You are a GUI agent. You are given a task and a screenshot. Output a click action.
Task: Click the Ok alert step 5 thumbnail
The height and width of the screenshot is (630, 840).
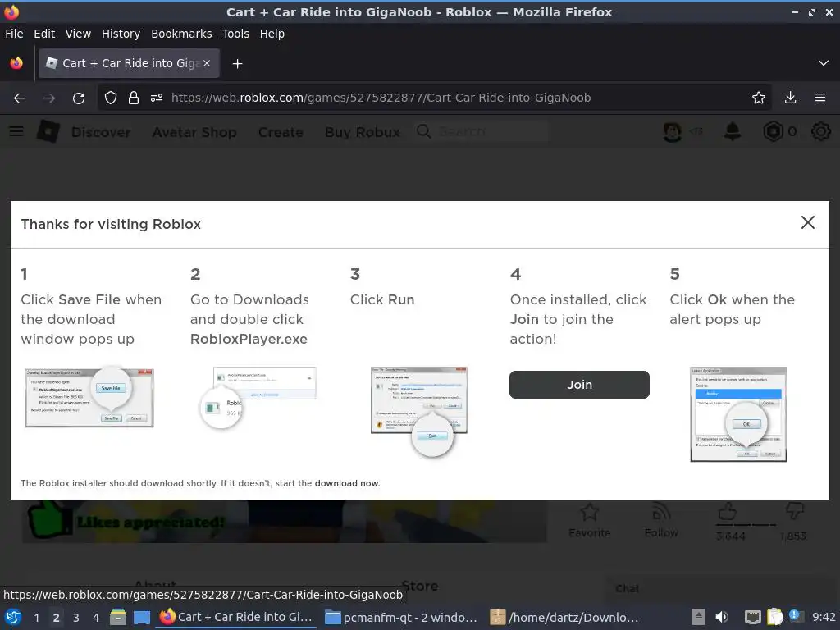(x=739, y=414)
